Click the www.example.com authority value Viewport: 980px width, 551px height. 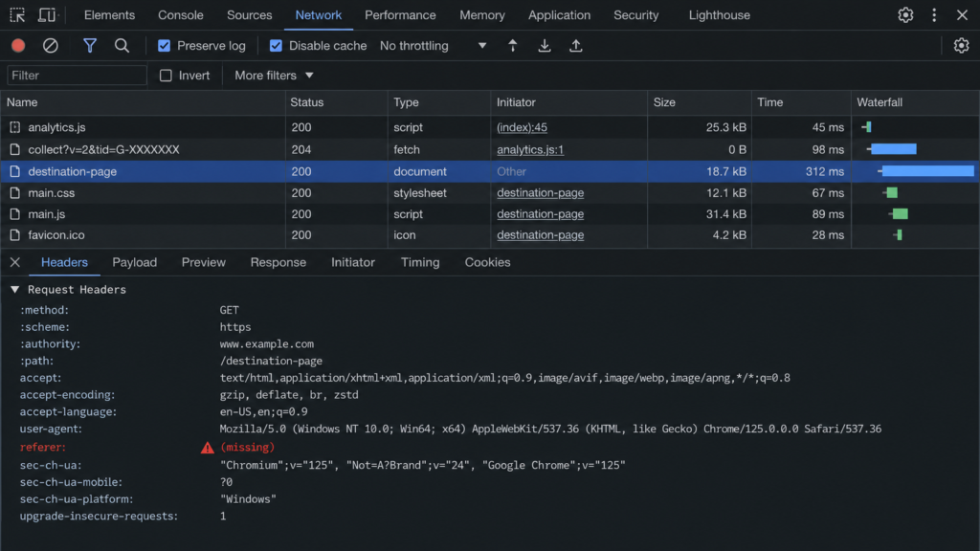pyautogui.click(x=267, y=344)
